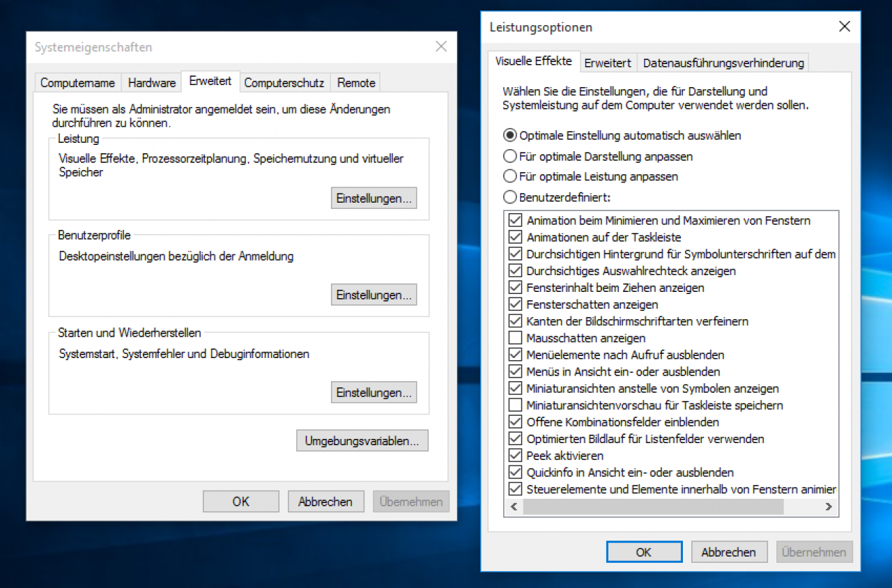Screen dimensions: 892x588
Task: Enable Miniaturansichtenvorschau für Taskleiste speichern
Action: click(x=516, y=405)
